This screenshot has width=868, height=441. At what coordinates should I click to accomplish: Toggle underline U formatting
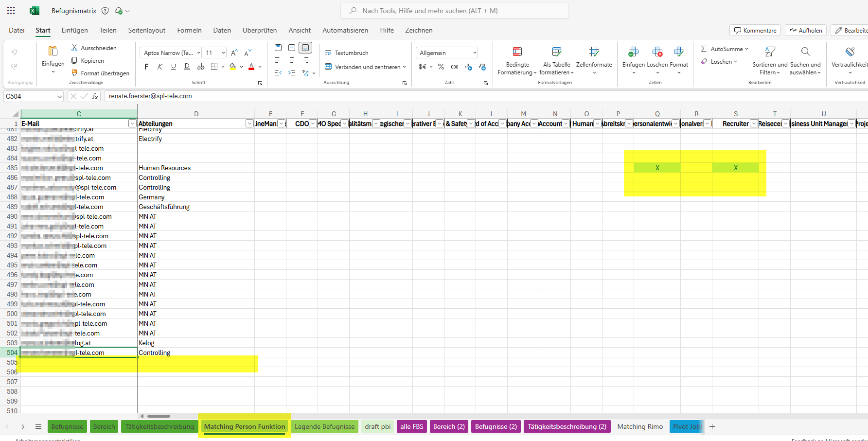coord(174,67)
